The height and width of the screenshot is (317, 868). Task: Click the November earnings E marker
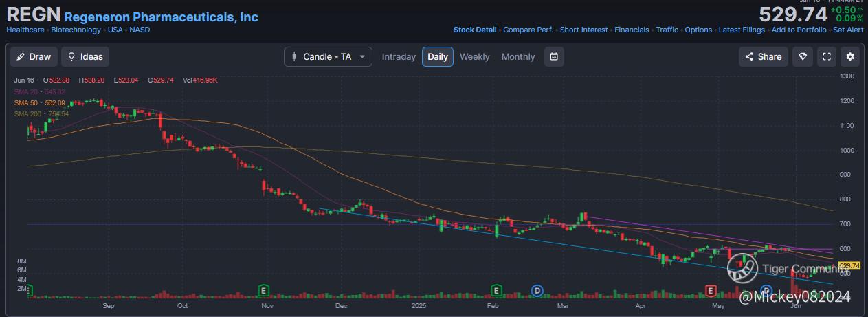tap(263, 290)
